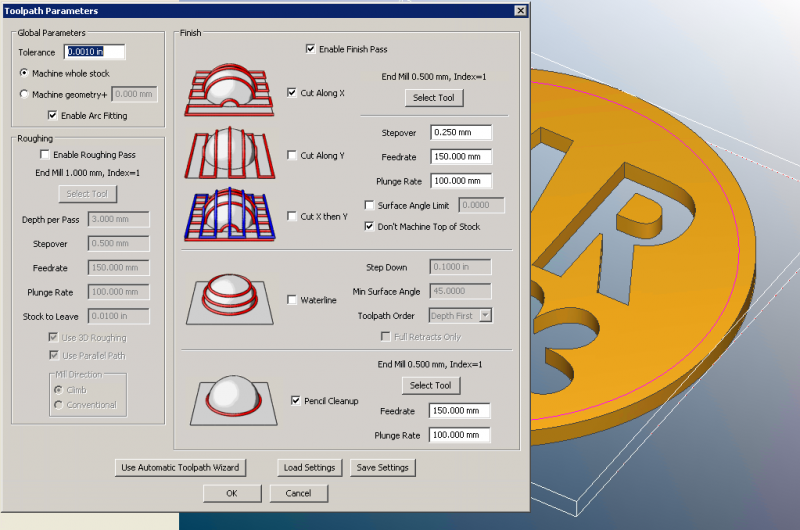Check the Cut X then Y checkbox

point(292,216)
